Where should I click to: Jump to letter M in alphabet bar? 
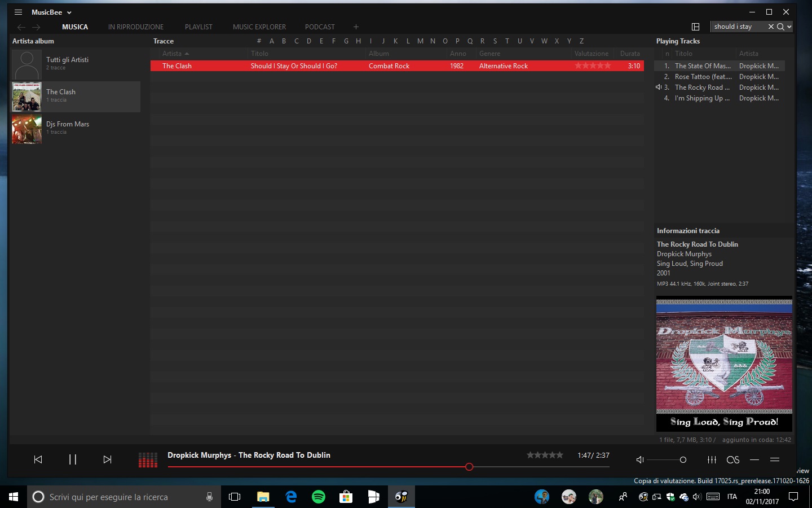point(420,41)
